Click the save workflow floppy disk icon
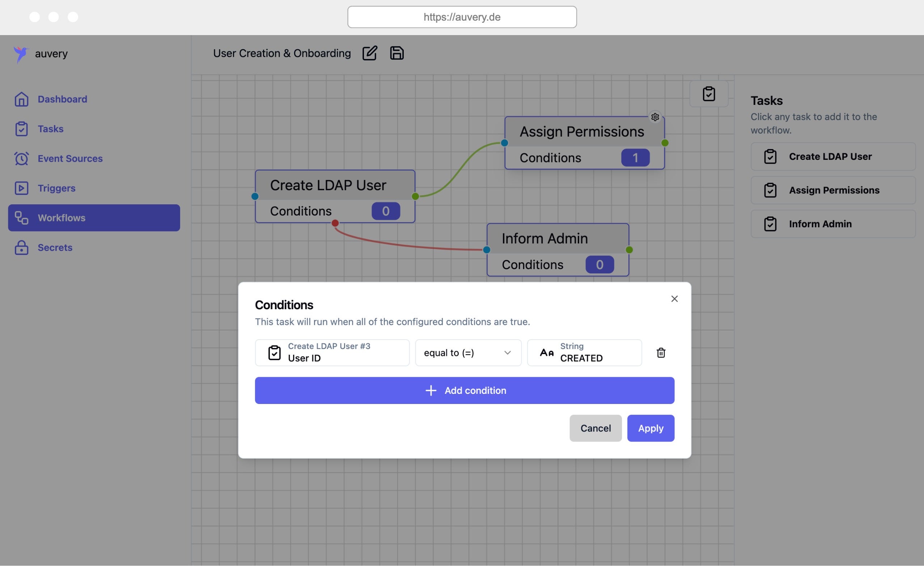The height and width of the screenshot is (566, 924). [397, 53]
